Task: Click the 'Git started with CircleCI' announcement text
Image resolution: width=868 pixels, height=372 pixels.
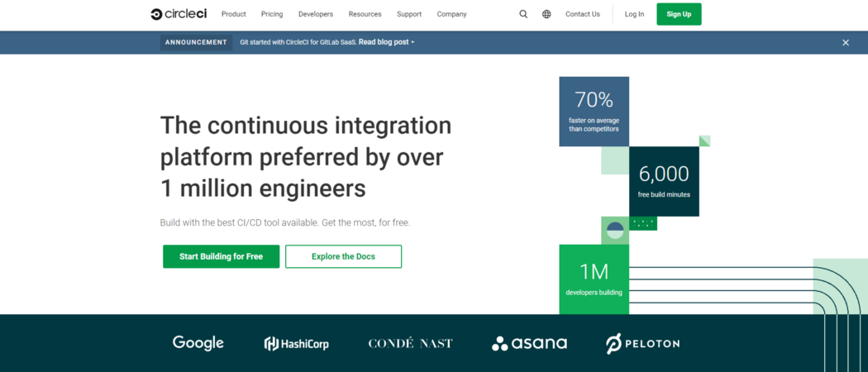Action: tap(298, 42)
